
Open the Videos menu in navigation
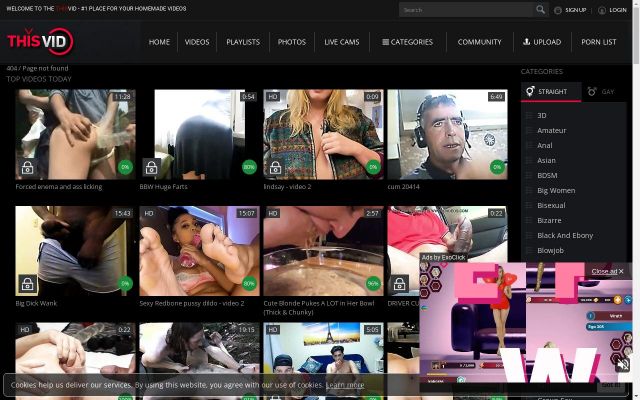197,42
